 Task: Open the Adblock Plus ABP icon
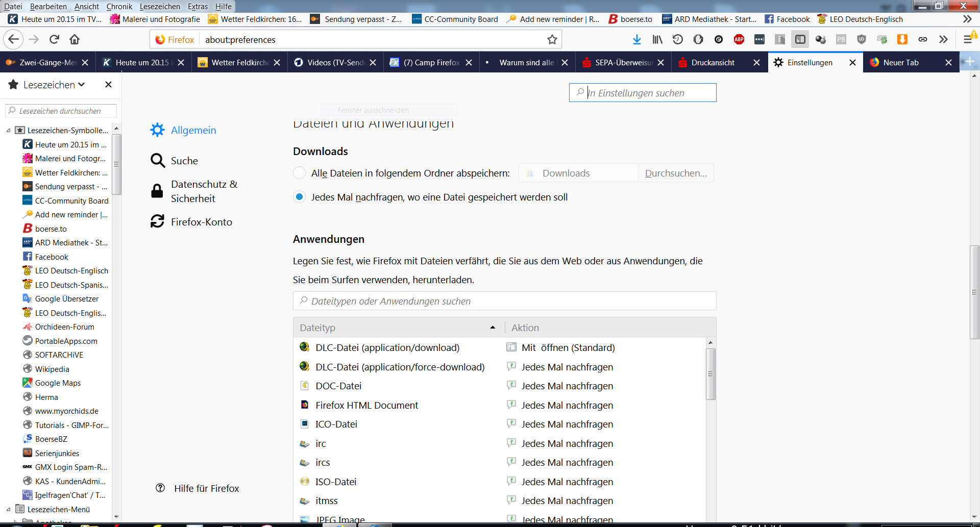739,39
